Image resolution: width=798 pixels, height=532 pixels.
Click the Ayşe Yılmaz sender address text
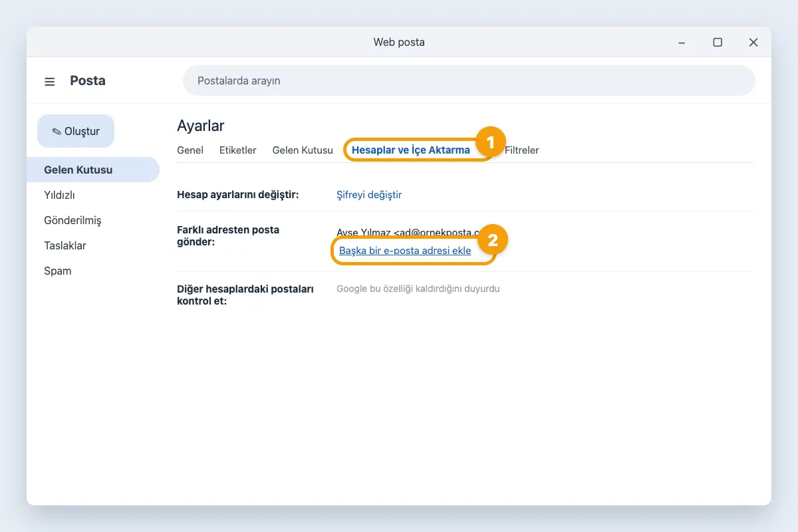[408, 233]
